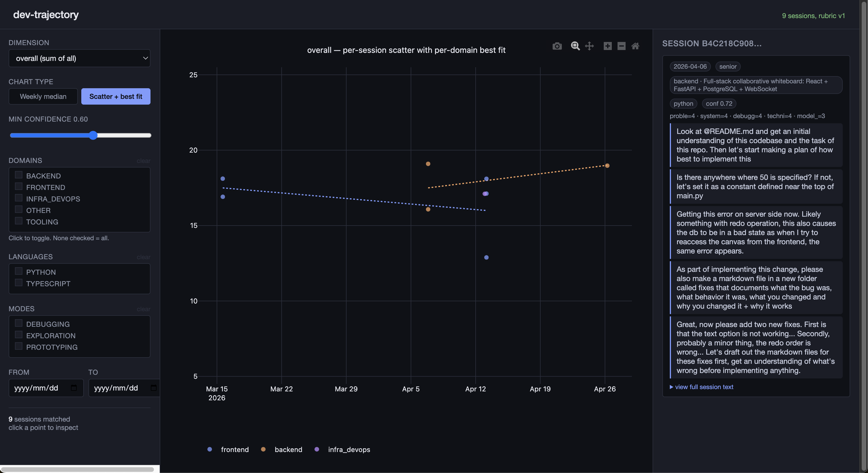Click the 'python' tag in session panel
The width and height of the screenshot is (868, 473).
(683, 103)
